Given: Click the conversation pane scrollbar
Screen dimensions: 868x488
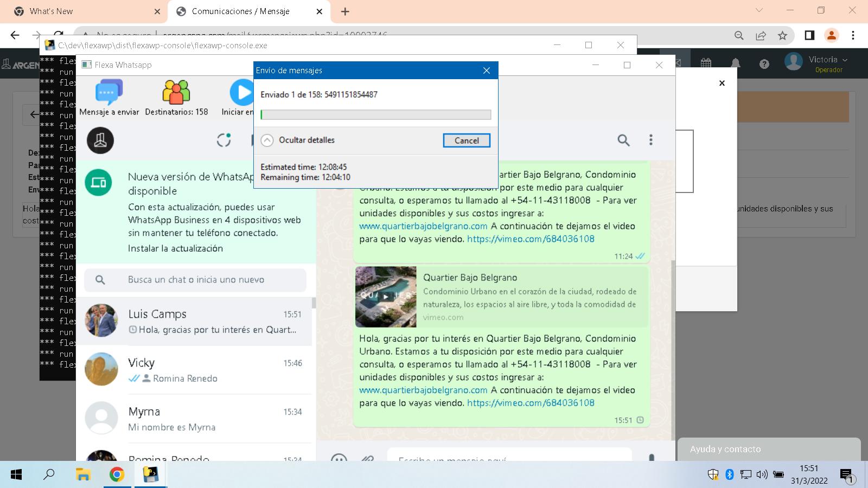Looking at the screenshot, I should (x=673, y=350).
